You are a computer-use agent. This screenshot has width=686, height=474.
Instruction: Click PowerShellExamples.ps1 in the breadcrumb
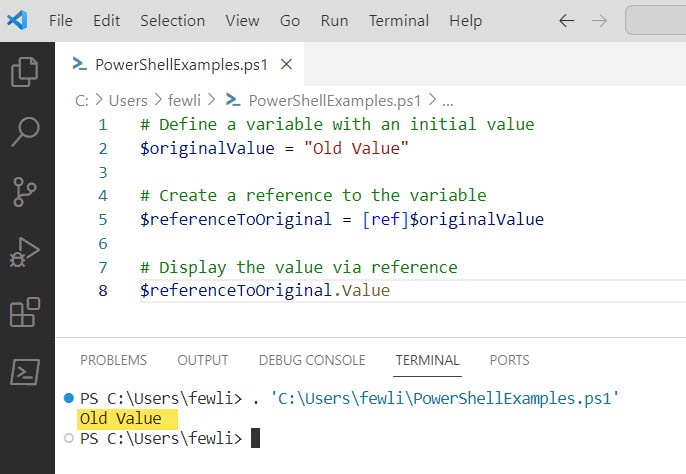point(334,101)
